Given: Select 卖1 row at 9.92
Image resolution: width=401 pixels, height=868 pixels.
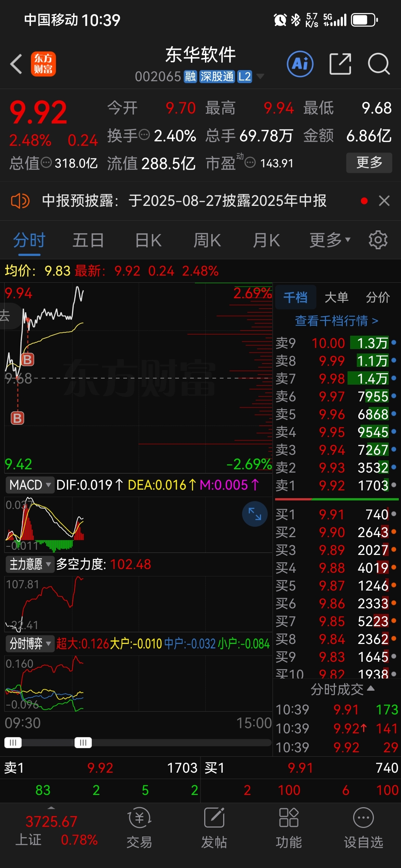Looking at the screenshot, I should pos(336,485).
